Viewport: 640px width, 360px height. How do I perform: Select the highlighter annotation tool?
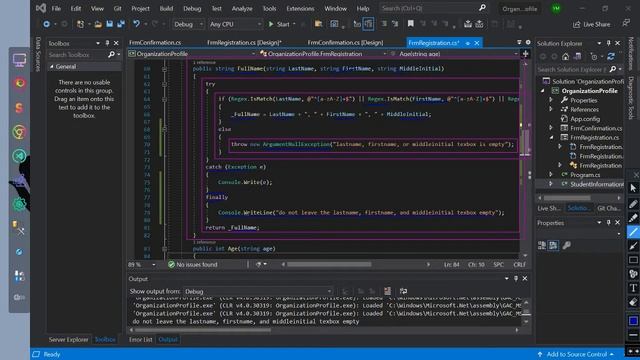point(633,218)
